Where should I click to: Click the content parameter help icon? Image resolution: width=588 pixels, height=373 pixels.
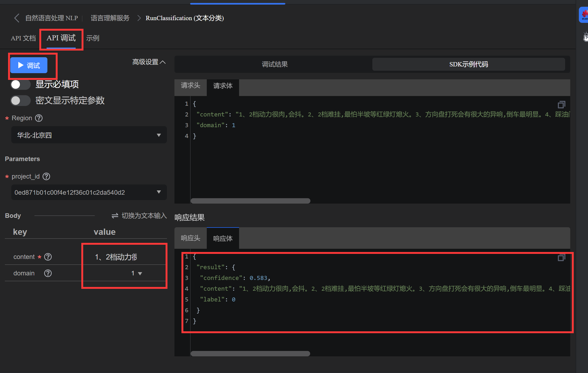tap(48, 257)
